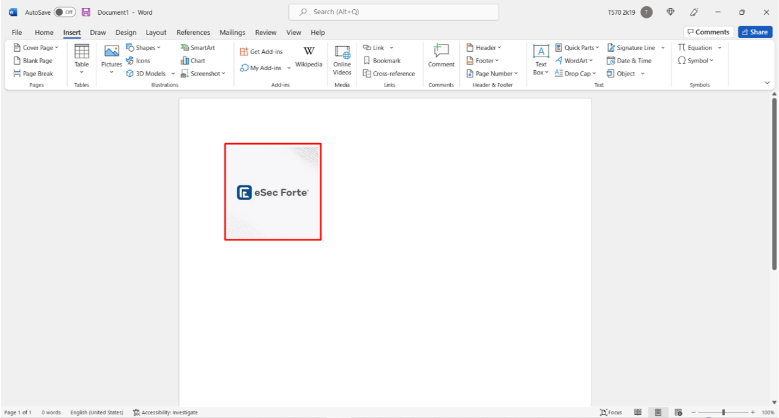
Task: Insert 3D Models
Action: coord(146,74)
